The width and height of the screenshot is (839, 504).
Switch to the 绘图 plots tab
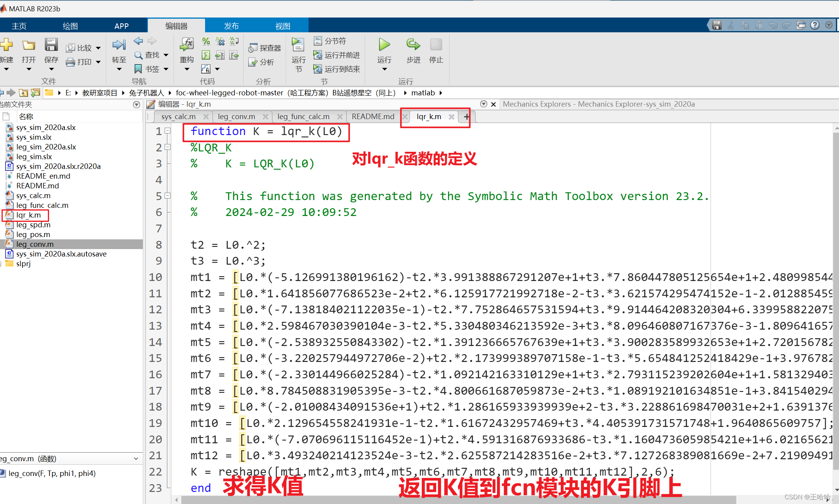70,26
